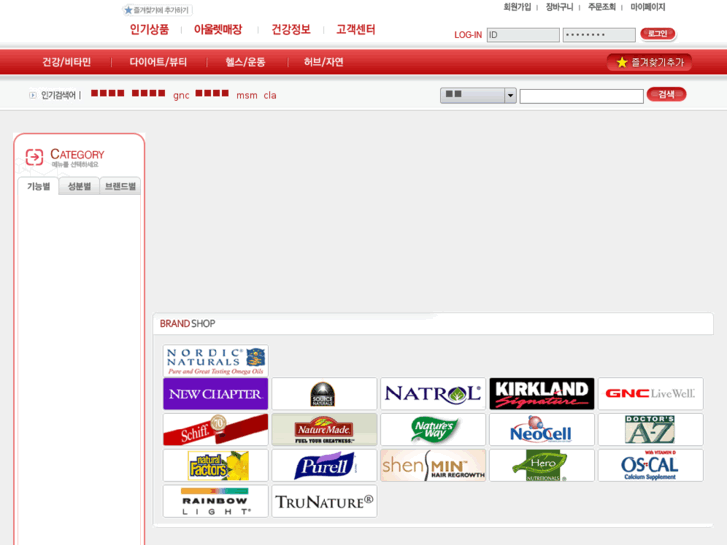The width and height of the screenshot is (727, 545).
Task: Go to 아울렛매장 page
Action: point(218,30)
